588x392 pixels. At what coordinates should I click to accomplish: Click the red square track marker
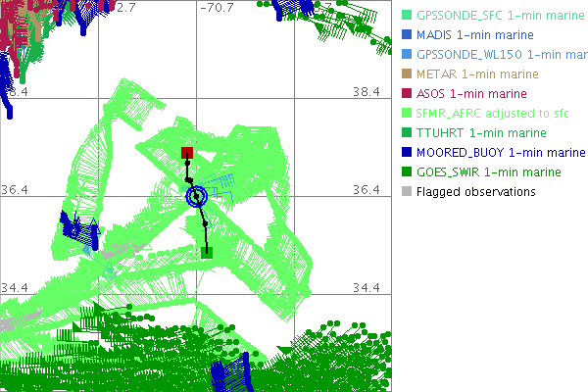(187, 153)
